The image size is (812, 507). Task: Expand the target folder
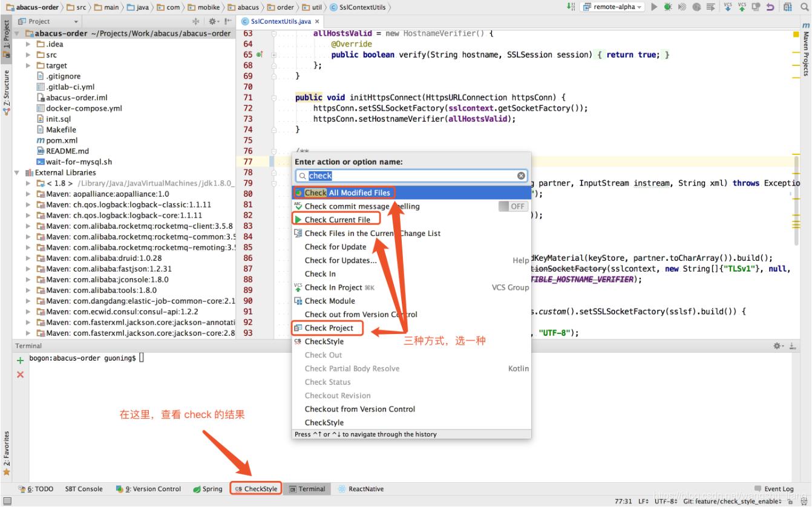(28, 65)
